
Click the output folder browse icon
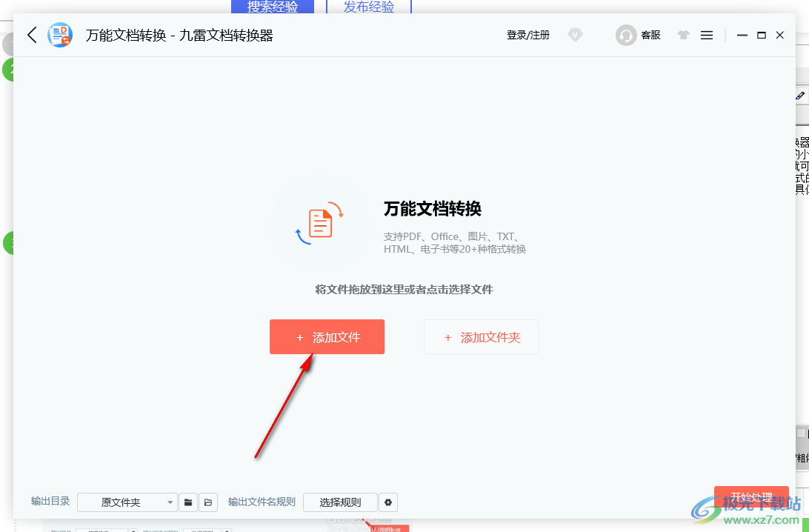click(188, 502)
